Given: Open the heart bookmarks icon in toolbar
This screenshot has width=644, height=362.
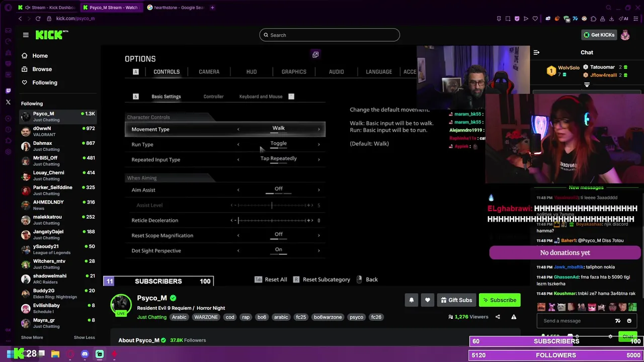Looking at the screenshot, I should (x=535, y=19).
